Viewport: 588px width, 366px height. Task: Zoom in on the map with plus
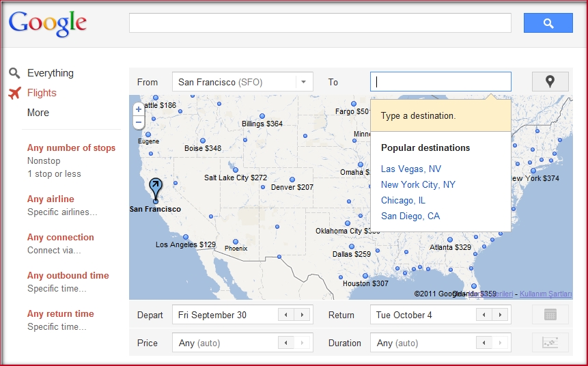(x=139, y=109)
